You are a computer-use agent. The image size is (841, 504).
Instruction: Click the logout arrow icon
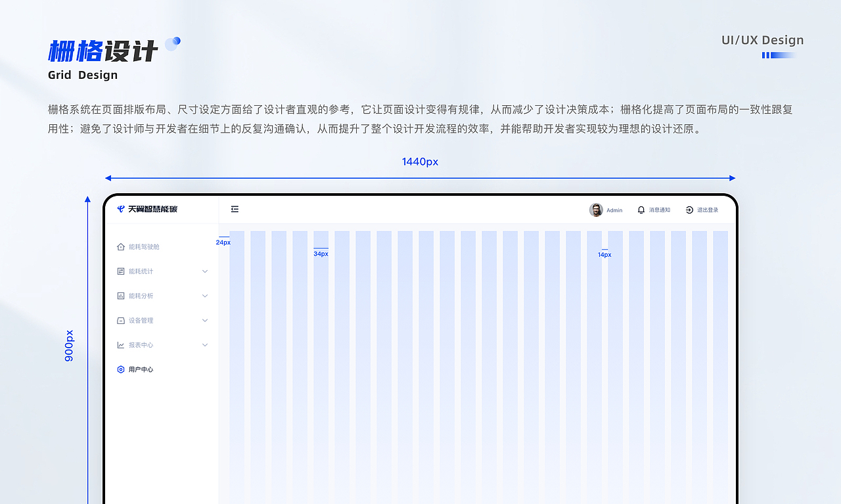[689, 210]
